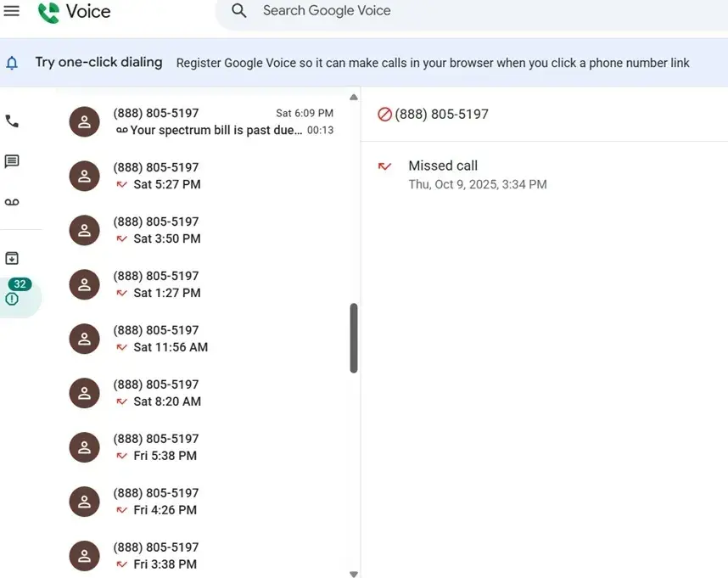This screenshot has width=728, height=578.
Task: Click the call list scrollbar thumb
Action: pyautogui.click(x=354, y=337)
